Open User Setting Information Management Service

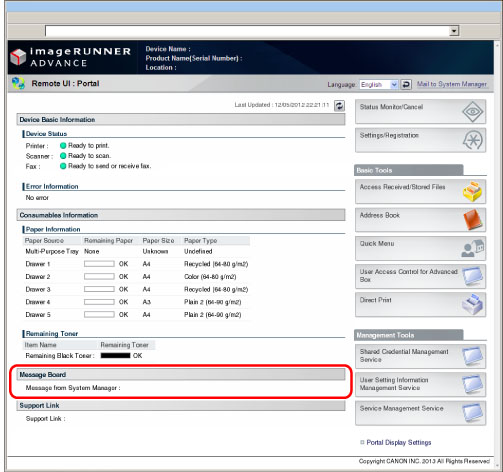[420, 384]
